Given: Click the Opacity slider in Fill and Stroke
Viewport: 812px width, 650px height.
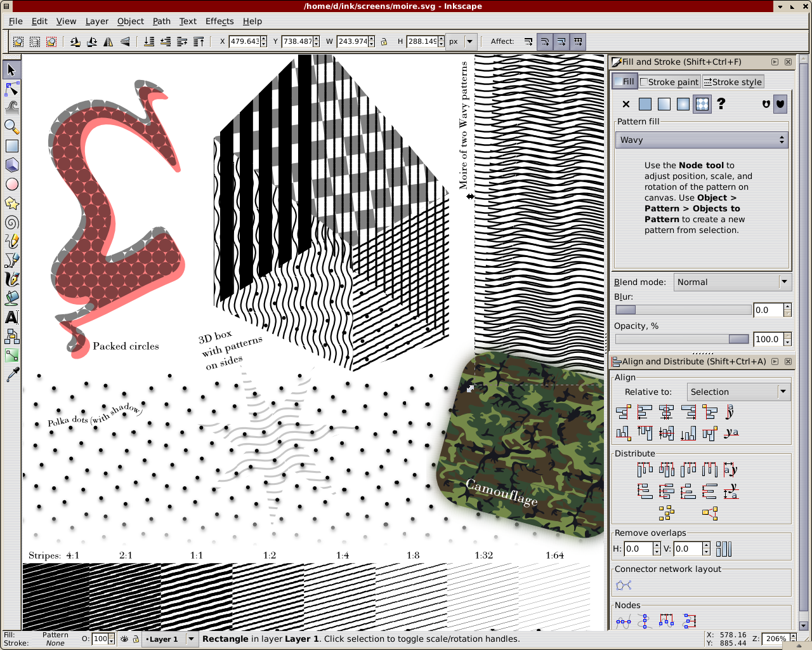Looking at the screenshot, I should coord(682,339).
